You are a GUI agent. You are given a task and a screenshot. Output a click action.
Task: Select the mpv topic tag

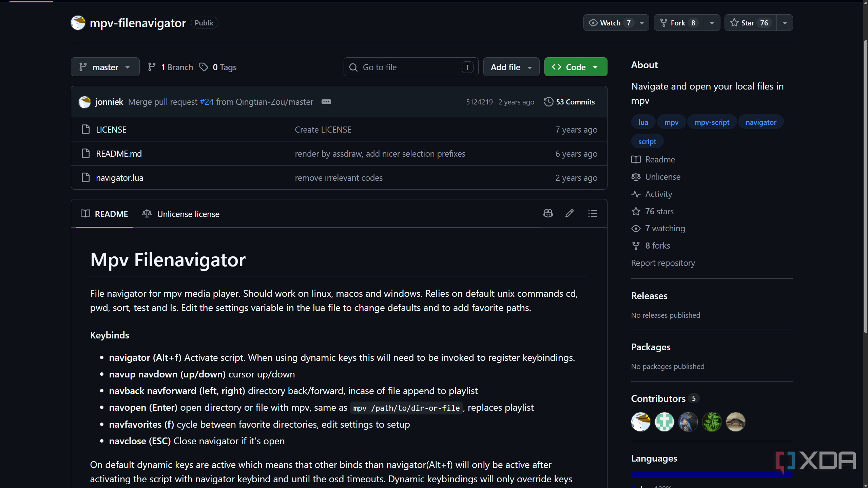(671, 122)
